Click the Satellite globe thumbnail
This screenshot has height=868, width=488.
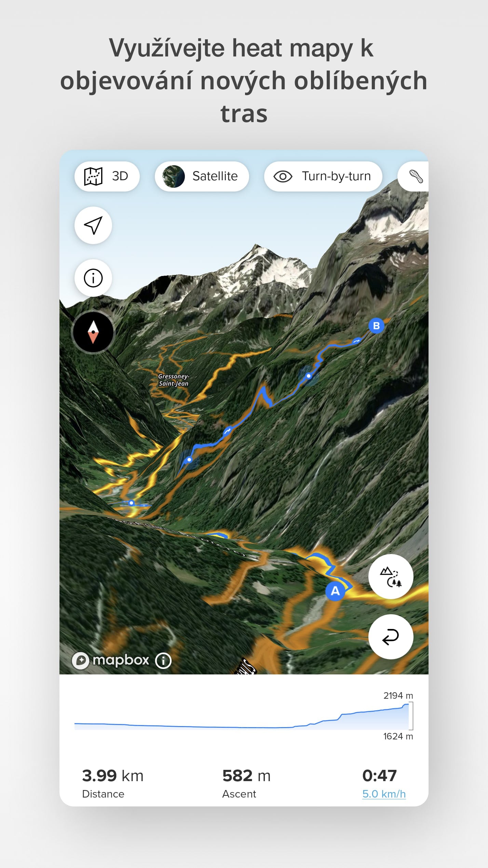[173, 176]
